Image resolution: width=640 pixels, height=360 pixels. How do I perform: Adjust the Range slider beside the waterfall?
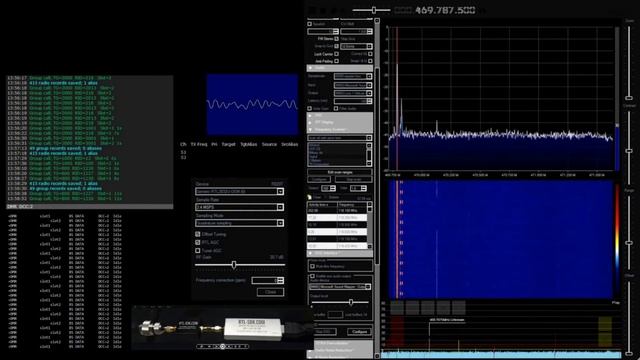pos(629,243)
